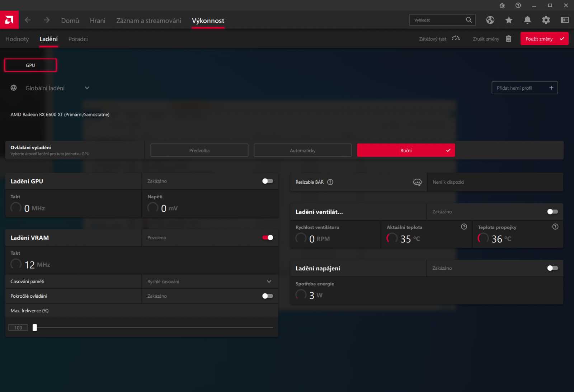The image size is (574, 392).
Task: Open notifications bell icon
Action: [x=527, y=20]
